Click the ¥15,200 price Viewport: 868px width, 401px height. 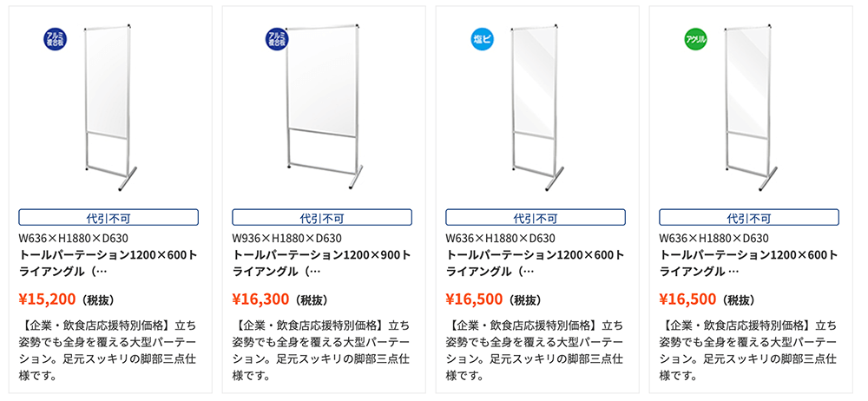point(47,299)
